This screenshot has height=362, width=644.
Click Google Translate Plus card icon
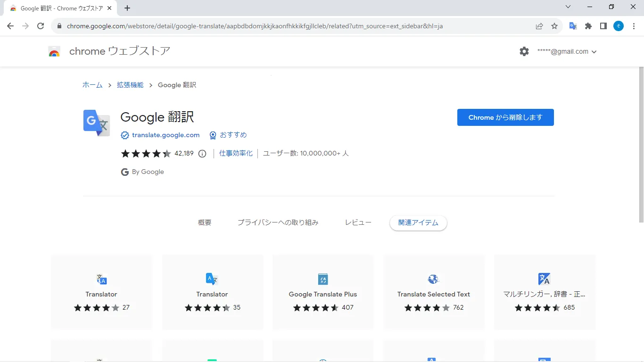coord(323,279)
